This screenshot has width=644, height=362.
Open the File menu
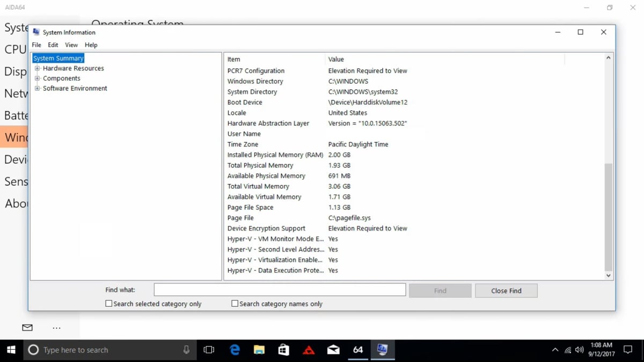pos(36,45)
